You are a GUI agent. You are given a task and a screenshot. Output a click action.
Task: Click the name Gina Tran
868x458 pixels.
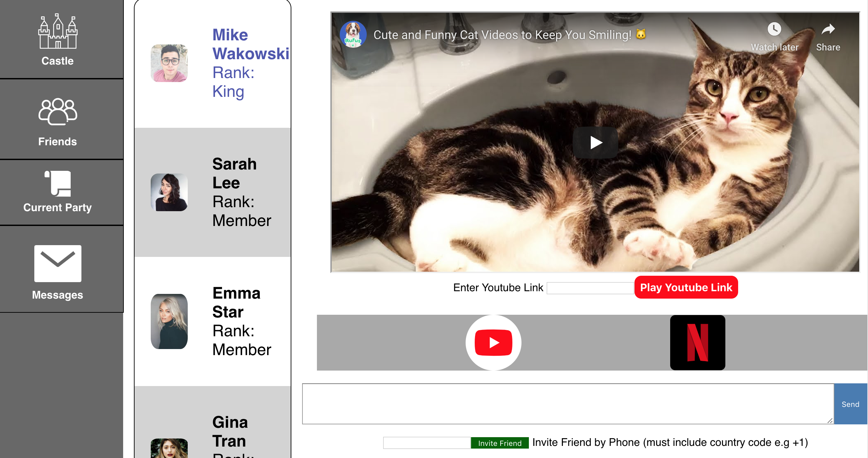tap(230, 431)
